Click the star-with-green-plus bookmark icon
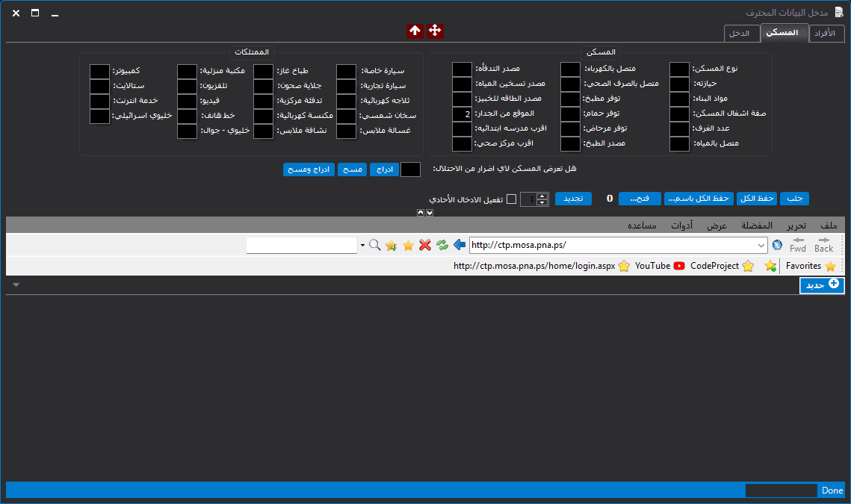This screenshot has width=851, height=504. click(x=770, y=266)
